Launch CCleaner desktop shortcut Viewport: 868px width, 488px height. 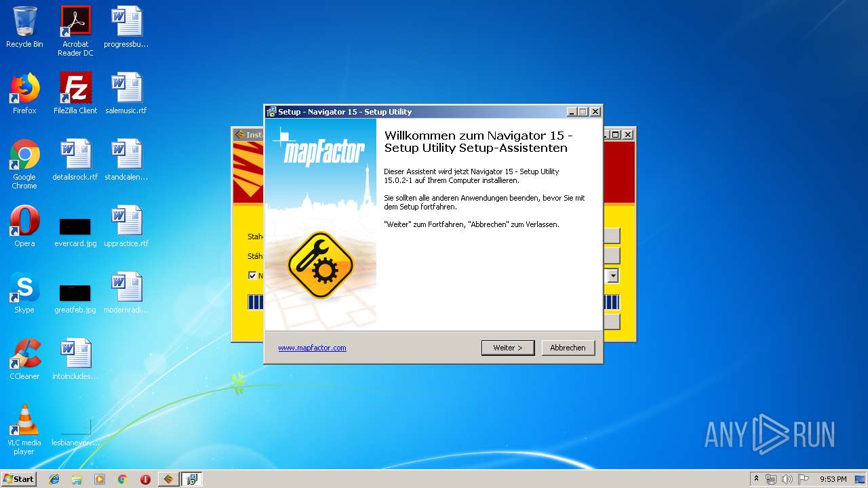click(24, 359)
